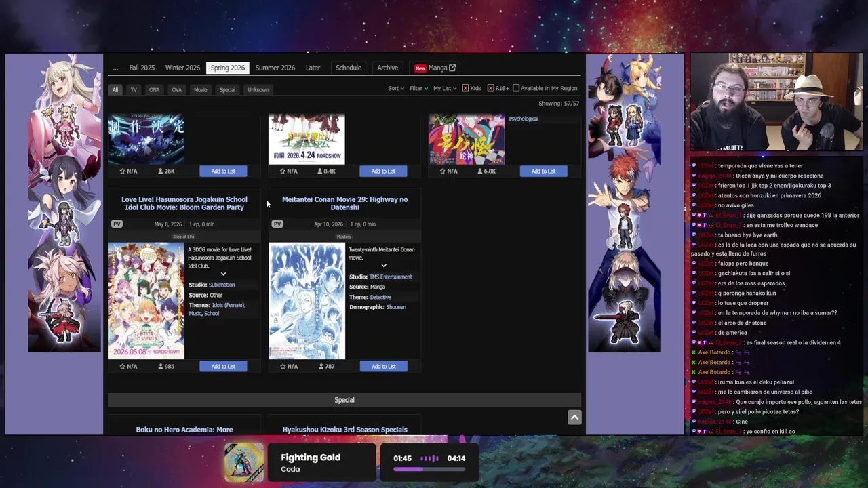Filter by Movie type
This screenshot has height=488, width=868.
coord(201,89)
